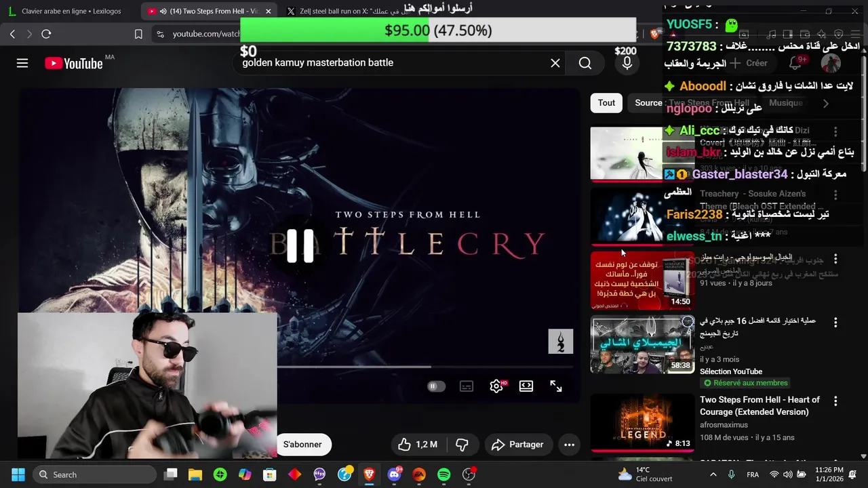Open the YouTube guide hamburger menu
This screenshot has width=868, height=488.
22,63
